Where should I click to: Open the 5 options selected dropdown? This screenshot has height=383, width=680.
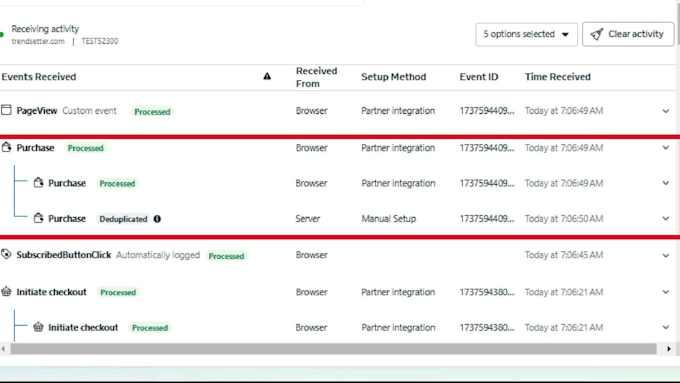point(526,34)
